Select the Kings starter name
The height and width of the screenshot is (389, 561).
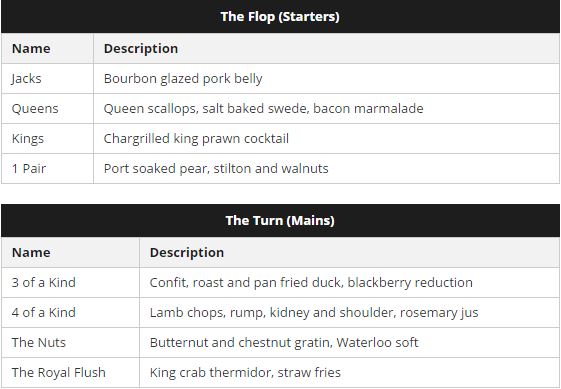click(28, 139)
